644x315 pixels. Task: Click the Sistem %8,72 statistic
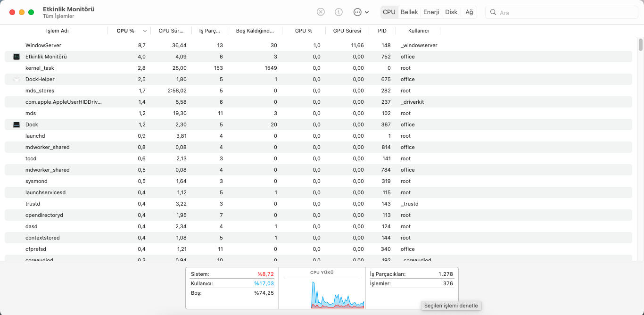tap(232, 274)
